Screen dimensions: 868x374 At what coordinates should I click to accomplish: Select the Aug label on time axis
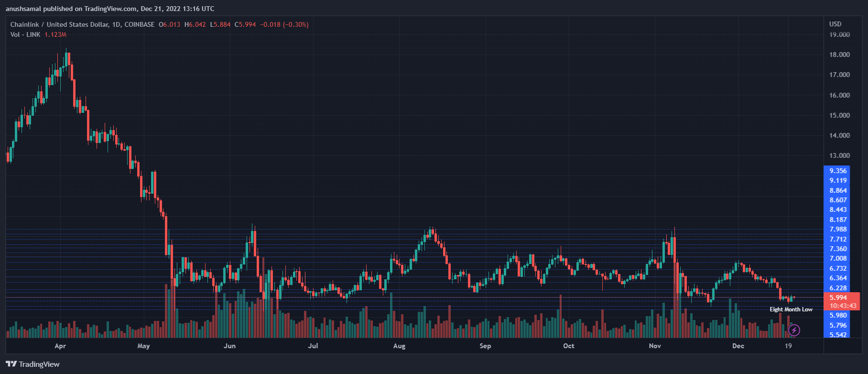pyautogui.click(x=399, y=346)
